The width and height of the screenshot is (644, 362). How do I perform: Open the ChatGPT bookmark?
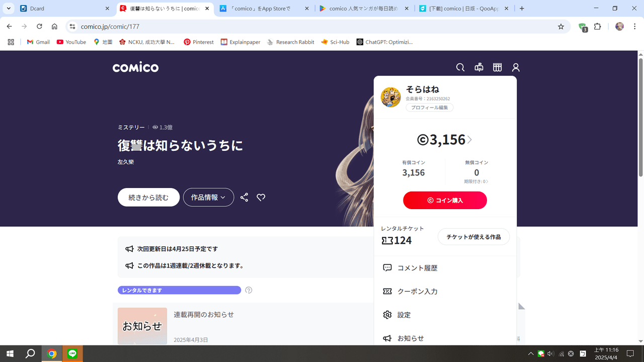click(384, 42)
